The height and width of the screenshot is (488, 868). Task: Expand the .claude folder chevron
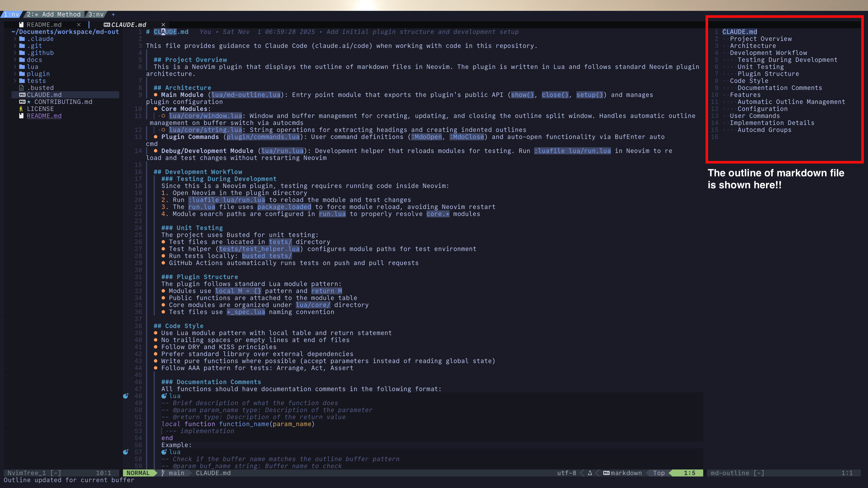15,39
